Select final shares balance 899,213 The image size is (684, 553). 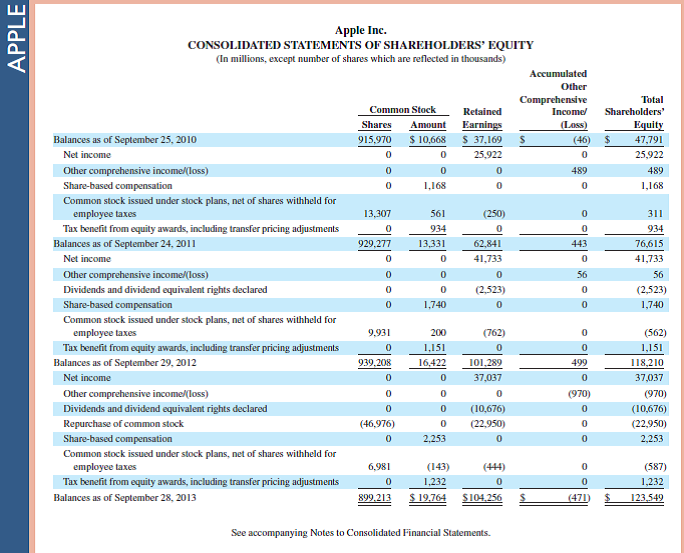375,498
